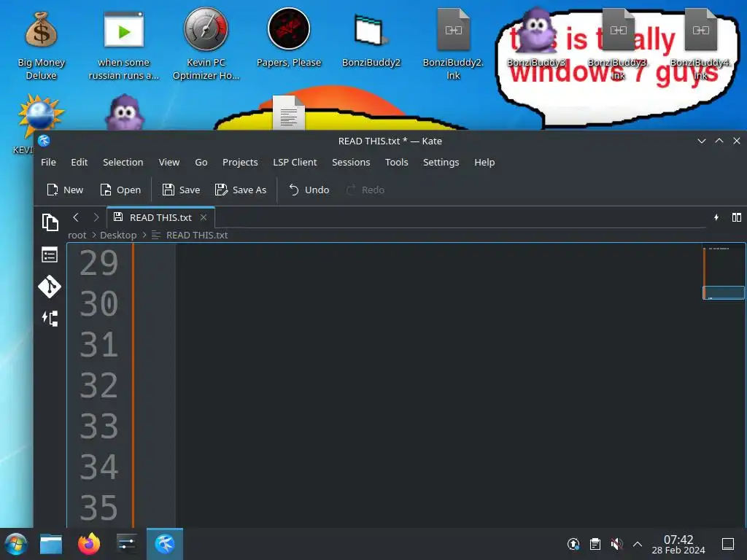Open the Go menu
The image size is (747, 560).
click(201, 163)
